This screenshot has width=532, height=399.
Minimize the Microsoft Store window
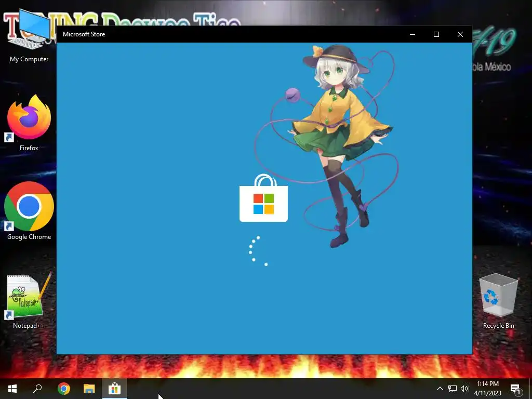(413, 34)
